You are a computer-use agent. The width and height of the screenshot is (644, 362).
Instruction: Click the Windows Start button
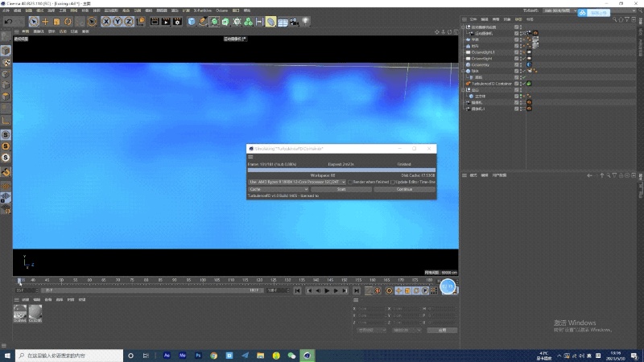pyautogui.click(x=7, y=356)
